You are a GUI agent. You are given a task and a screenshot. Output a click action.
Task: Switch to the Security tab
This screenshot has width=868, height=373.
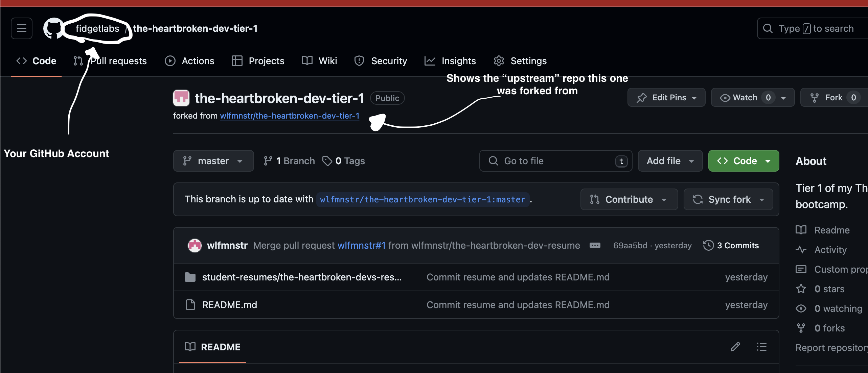tap(381, 61)
